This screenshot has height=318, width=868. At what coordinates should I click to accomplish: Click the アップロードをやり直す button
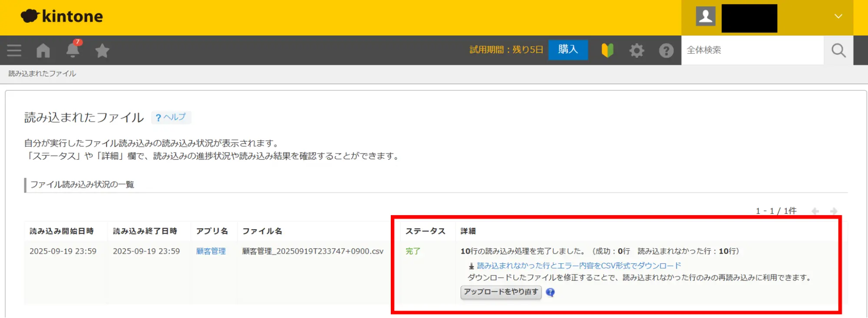pos(501,292)
